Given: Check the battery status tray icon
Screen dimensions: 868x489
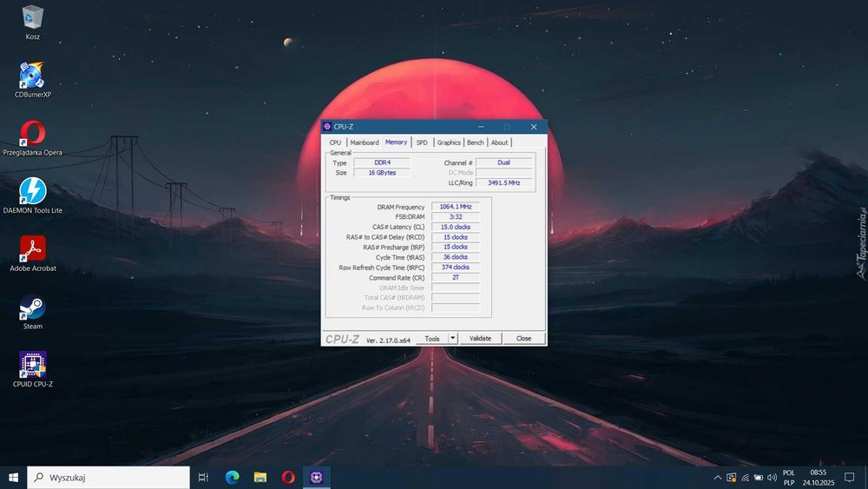Looking at the screenshot, I should tap(759, 478).
